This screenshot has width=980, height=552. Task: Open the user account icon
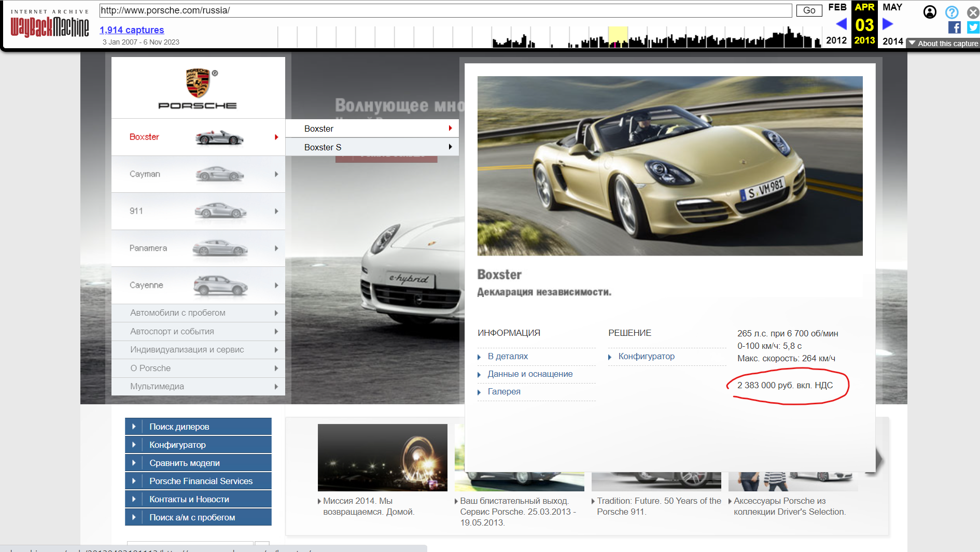(x=930, y=12)
